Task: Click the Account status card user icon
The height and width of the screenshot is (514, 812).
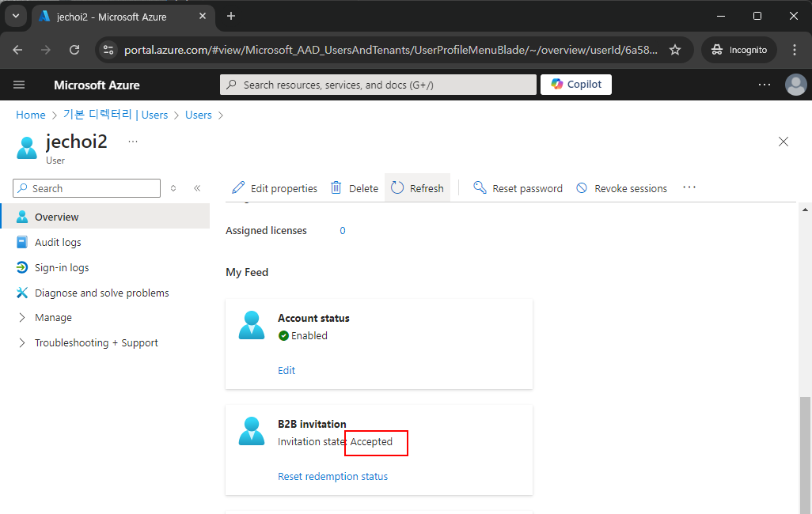Action: (x=252, y=325)
